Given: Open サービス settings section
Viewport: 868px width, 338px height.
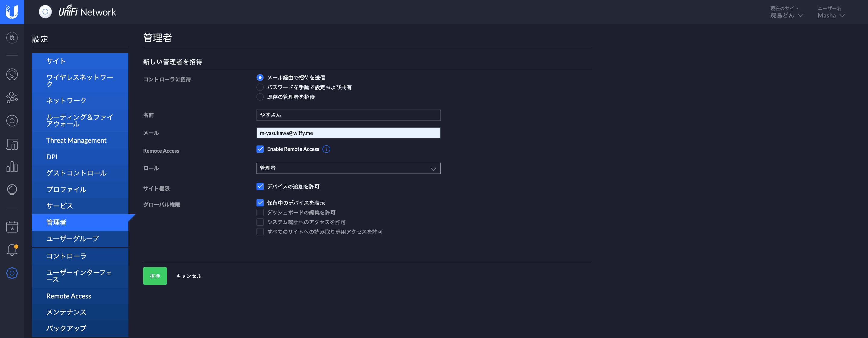Looking at the screenshot, I should [80, 206].
